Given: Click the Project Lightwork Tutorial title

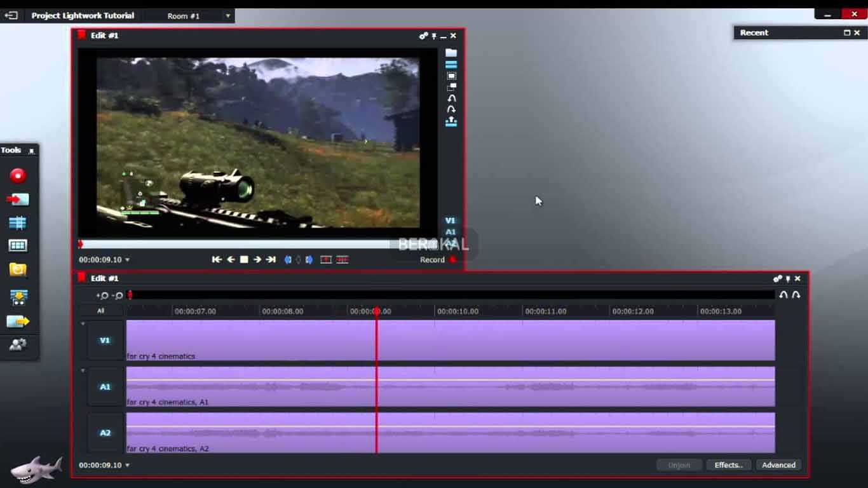Looking at the screenshot, I should pos(83,16).
